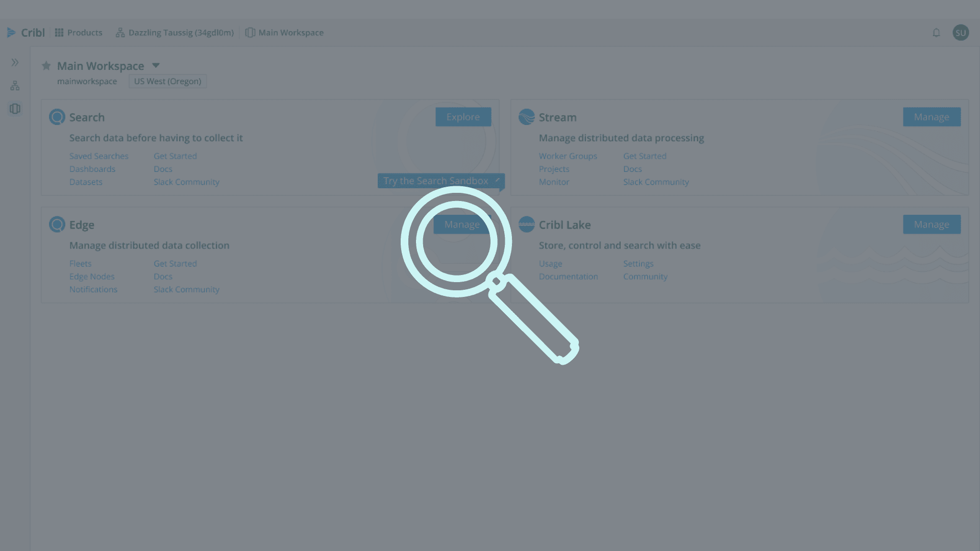Open Saved Searches link

click(99, 156)
